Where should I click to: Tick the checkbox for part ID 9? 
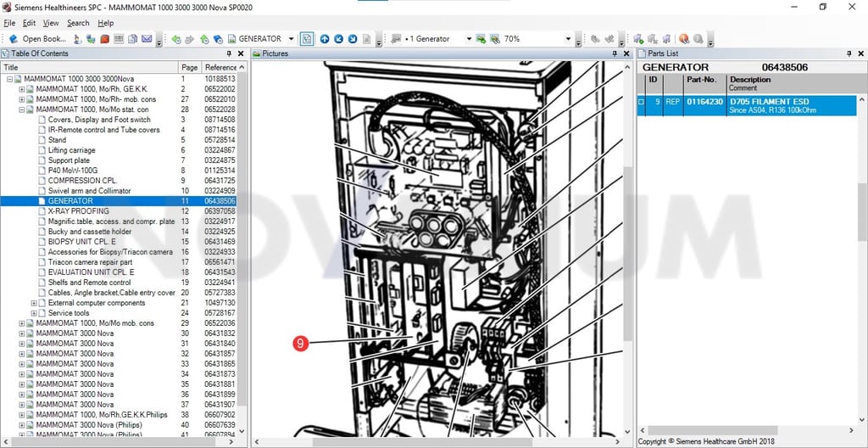click(x=642, y=102)
